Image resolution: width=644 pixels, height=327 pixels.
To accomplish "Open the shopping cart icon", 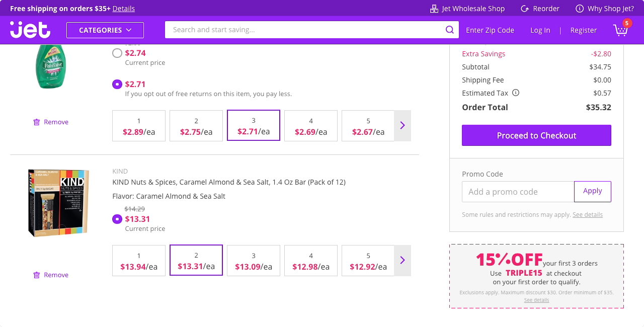I will coord(620,30).
